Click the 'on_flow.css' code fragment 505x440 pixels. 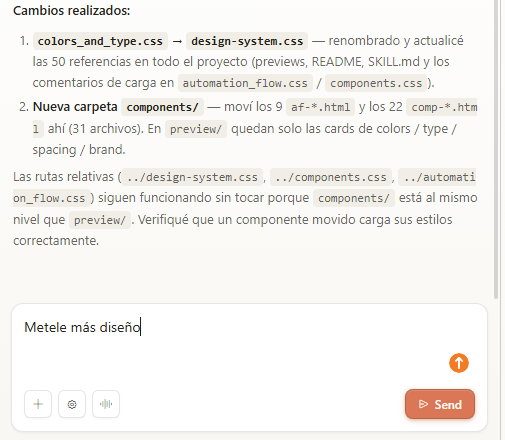tap(51, 198)
